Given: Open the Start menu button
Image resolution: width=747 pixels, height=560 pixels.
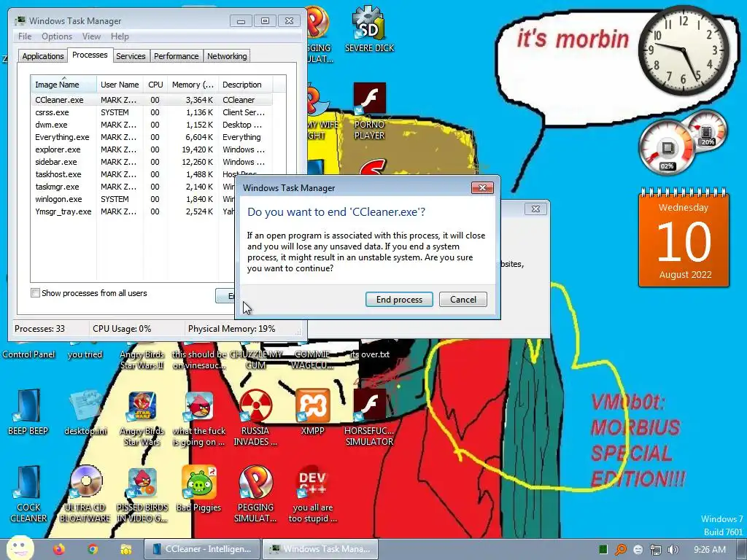Looking at the screenshot, I should [x=20, y=548].
